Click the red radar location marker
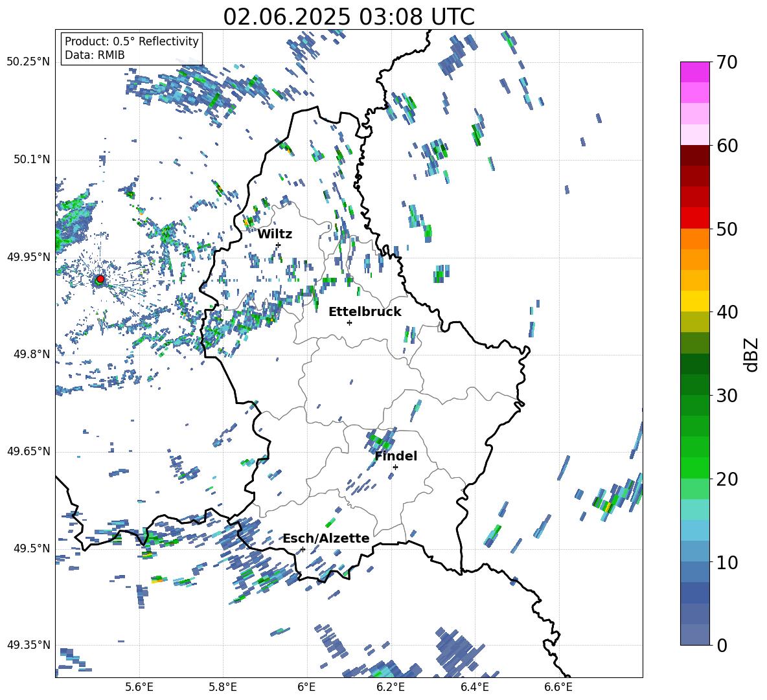Viewport: 767px width, 700px height. pos(100,279)
